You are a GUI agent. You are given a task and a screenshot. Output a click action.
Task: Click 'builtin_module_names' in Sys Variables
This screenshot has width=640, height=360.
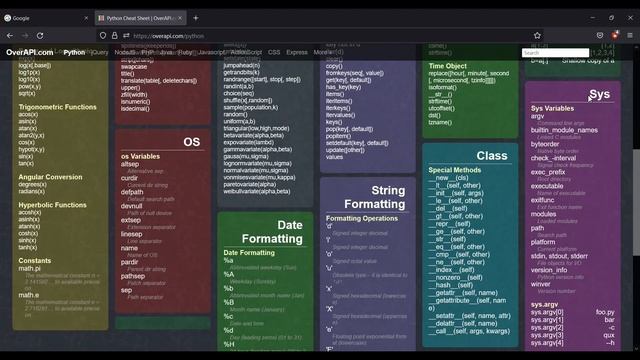tap(564, 130)
